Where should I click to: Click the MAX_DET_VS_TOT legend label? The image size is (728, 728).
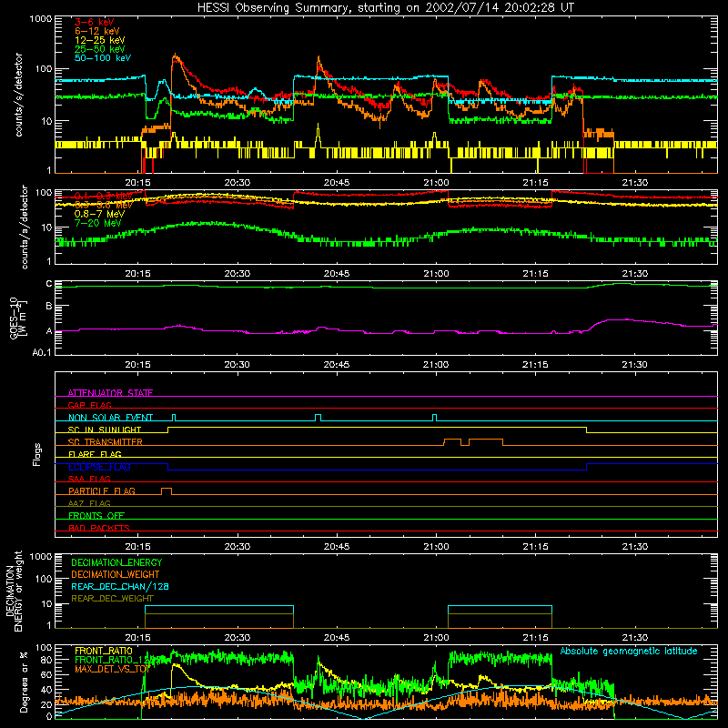coord(112,669)
